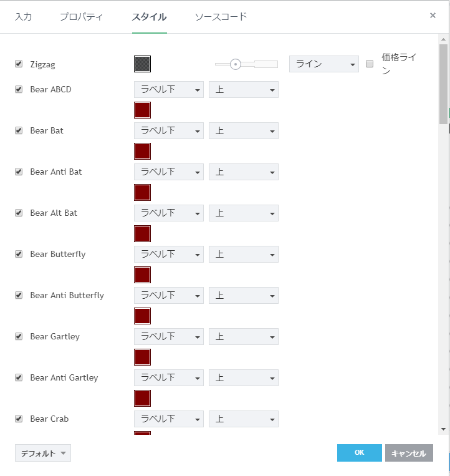Disable the Bear Gartley checkbox
This screenshot has width=450, height=476.
click(x=19, y=336)
